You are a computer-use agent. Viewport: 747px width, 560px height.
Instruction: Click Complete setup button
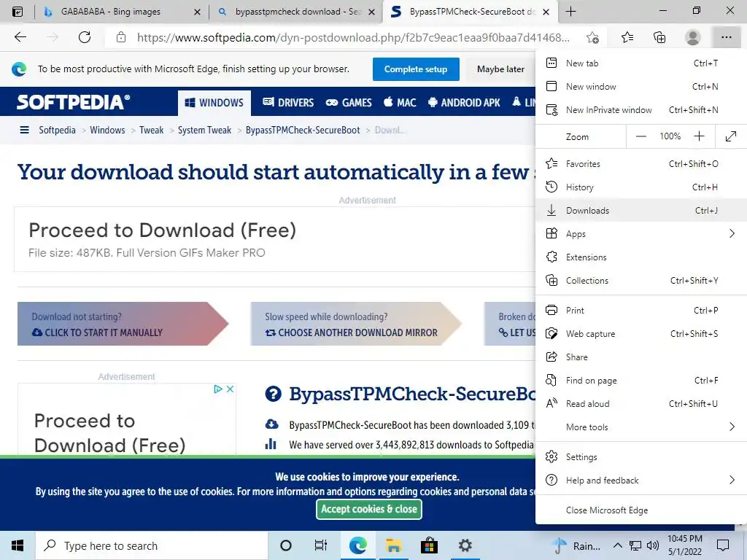pyautogui.click(x=416, y=69)
